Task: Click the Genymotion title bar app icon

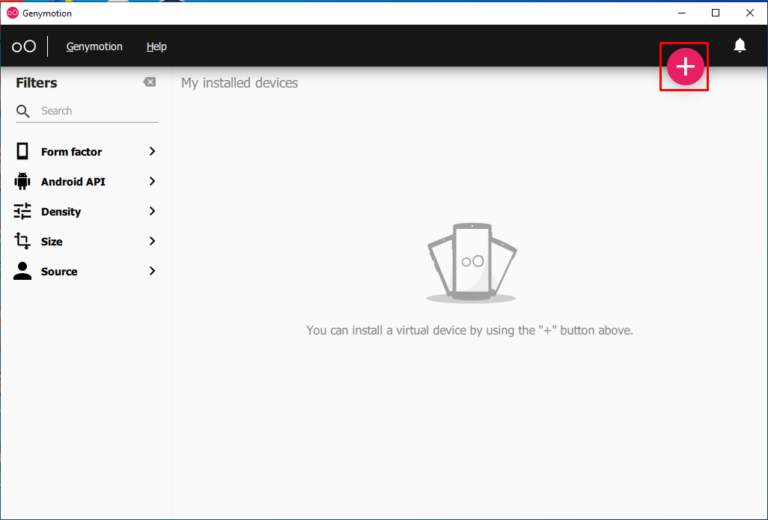Action: (13, 13)
